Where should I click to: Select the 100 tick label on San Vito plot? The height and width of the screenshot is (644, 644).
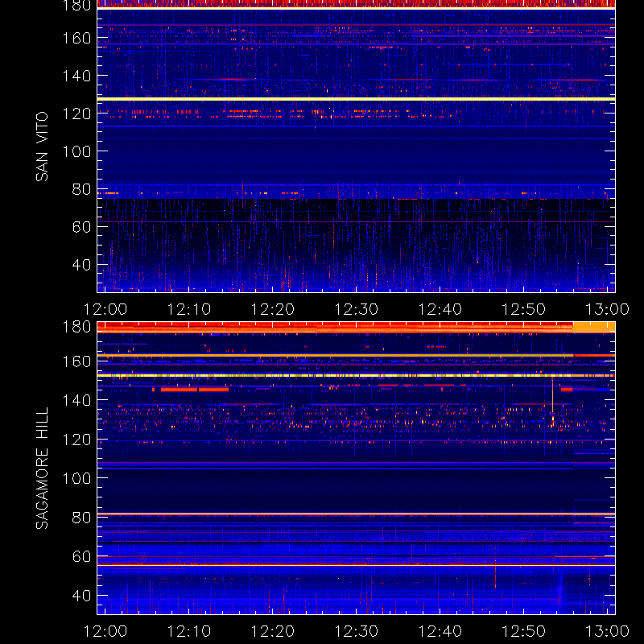click(x=76, y=151)
